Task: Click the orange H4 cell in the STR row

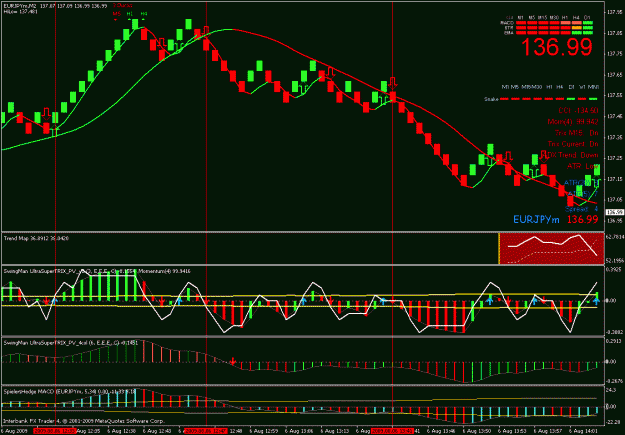Action: [576, 28]
